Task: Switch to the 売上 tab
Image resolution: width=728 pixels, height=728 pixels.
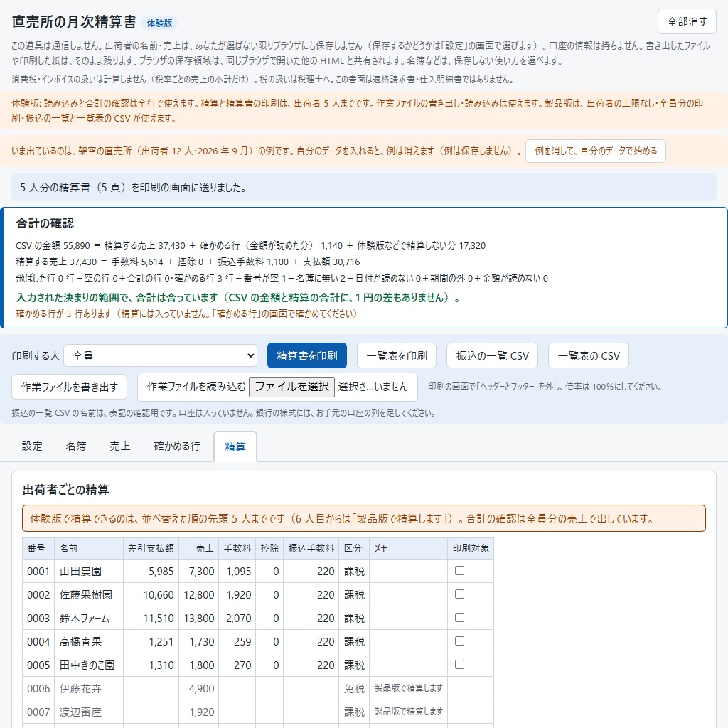Action: tap(119, 446)
